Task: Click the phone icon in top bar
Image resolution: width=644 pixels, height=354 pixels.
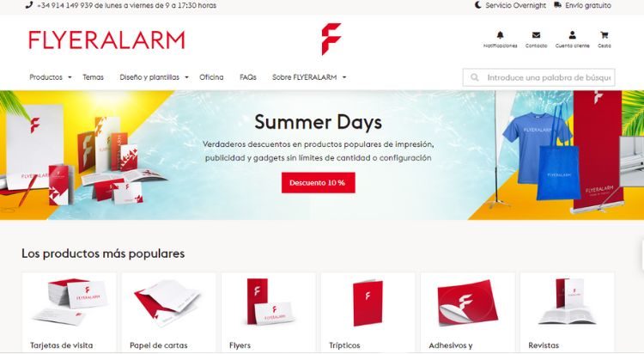Action: [28, 5]
